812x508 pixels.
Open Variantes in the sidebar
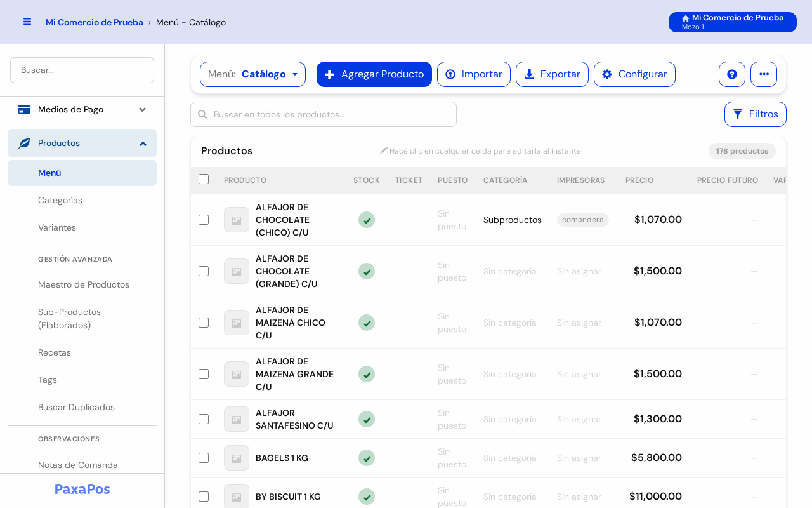tap(57, 227)
